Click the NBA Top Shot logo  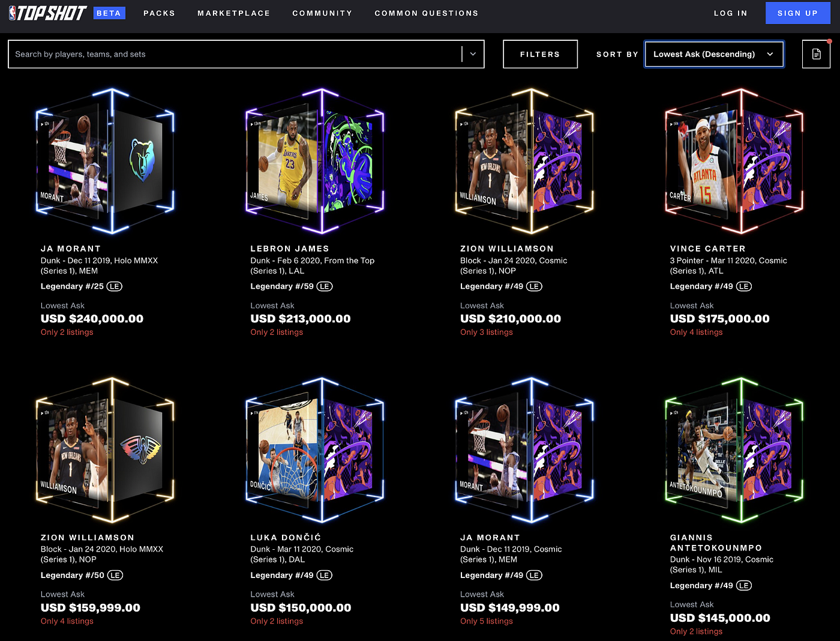point(48,13)
